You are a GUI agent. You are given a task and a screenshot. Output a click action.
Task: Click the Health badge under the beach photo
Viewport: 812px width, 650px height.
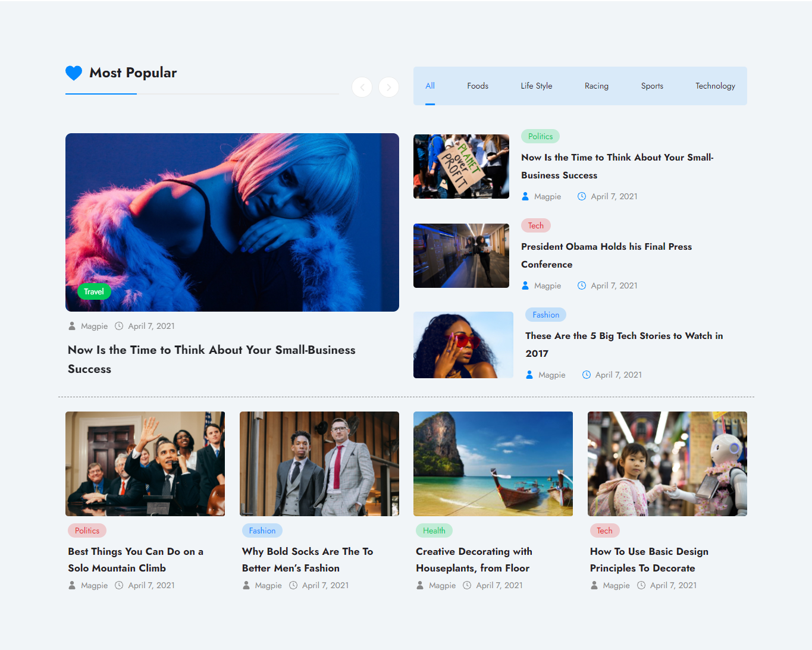tap(434, 530)
